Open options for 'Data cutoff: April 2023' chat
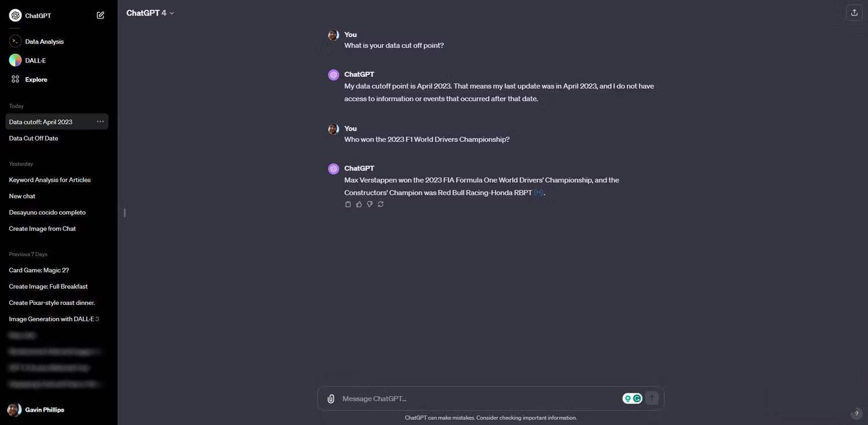The image size is (868, 425). 100,122
